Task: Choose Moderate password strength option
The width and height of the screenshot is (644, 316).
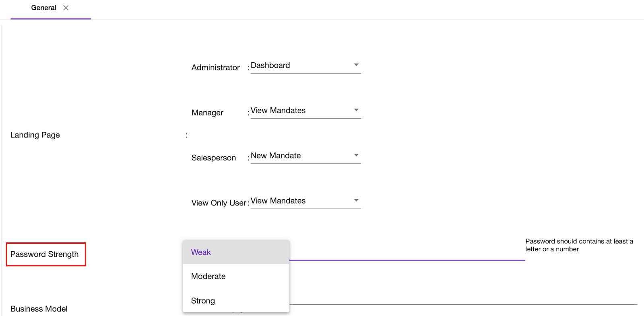Action: pos(208,277)
